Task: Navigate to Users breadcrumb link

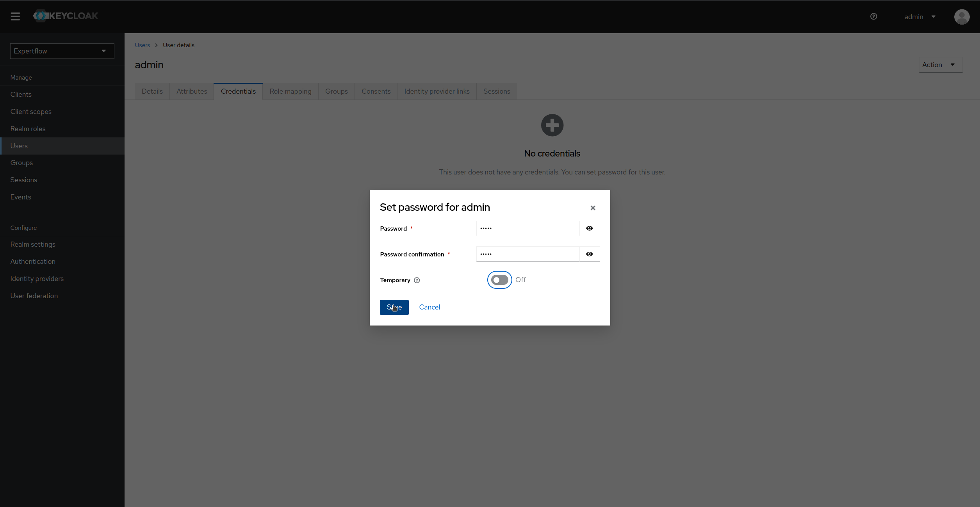Action: (142, 45)
